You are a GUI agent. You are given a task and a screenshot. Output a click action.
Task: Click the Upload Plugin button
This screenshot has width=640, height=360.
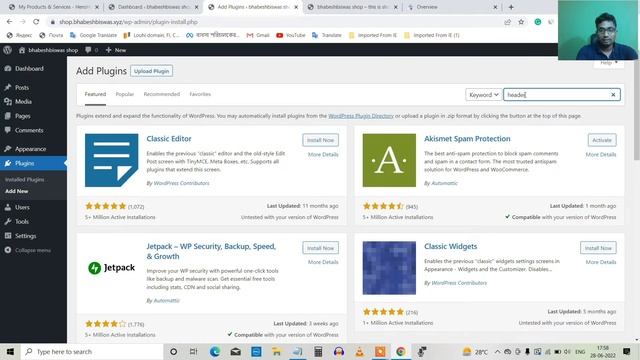point(151,71)
